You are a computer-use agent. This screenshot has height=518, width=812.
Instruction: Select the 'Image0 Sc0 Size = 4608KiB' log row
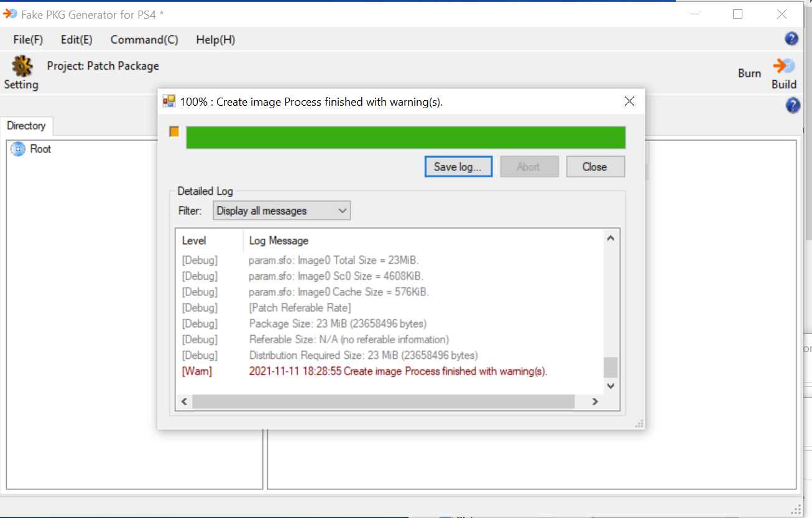[x=389, y=276]
